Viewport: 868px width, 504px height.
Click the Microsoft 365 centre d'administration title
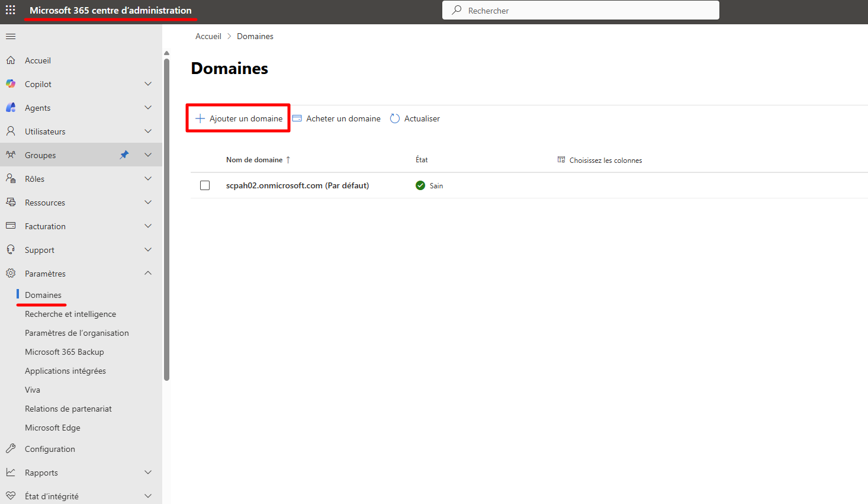tap(111, 10)
